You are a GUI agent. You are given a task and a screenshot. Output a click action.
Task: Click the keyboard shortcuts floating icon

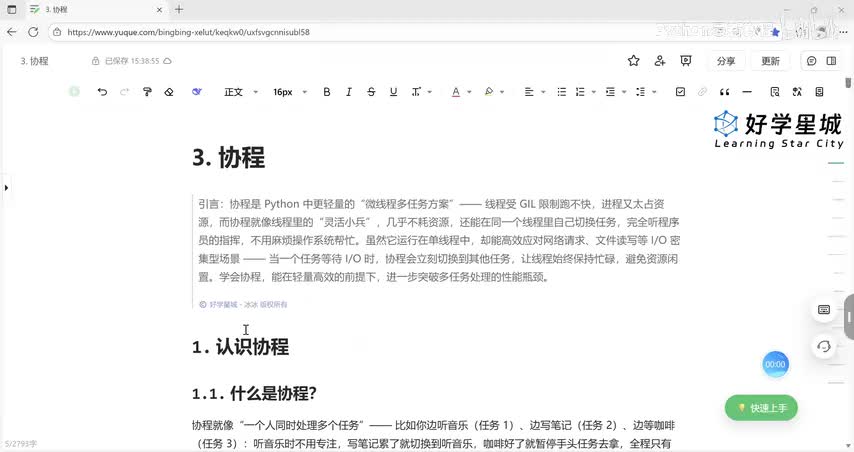(824, 310)
